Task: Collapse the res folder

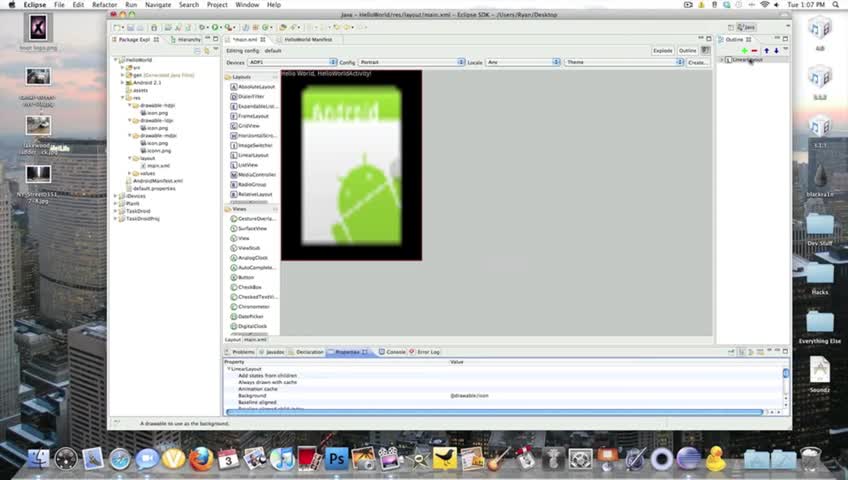Action: 123,98
